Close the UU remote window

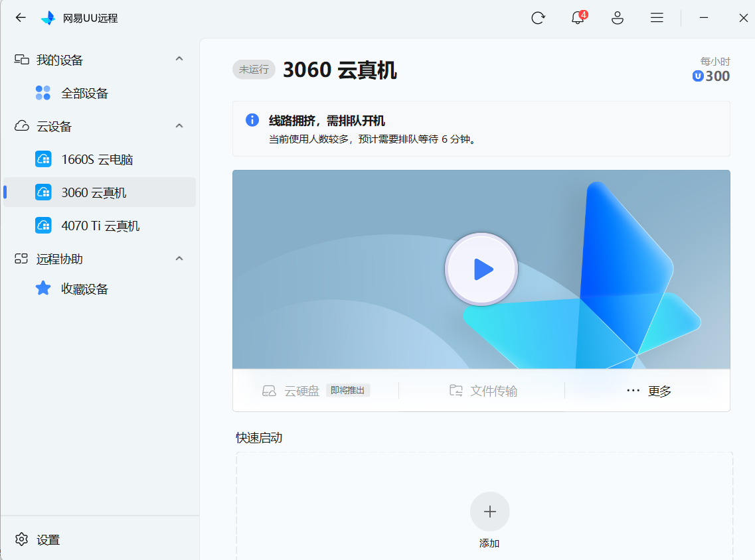(x=743, y=18)
